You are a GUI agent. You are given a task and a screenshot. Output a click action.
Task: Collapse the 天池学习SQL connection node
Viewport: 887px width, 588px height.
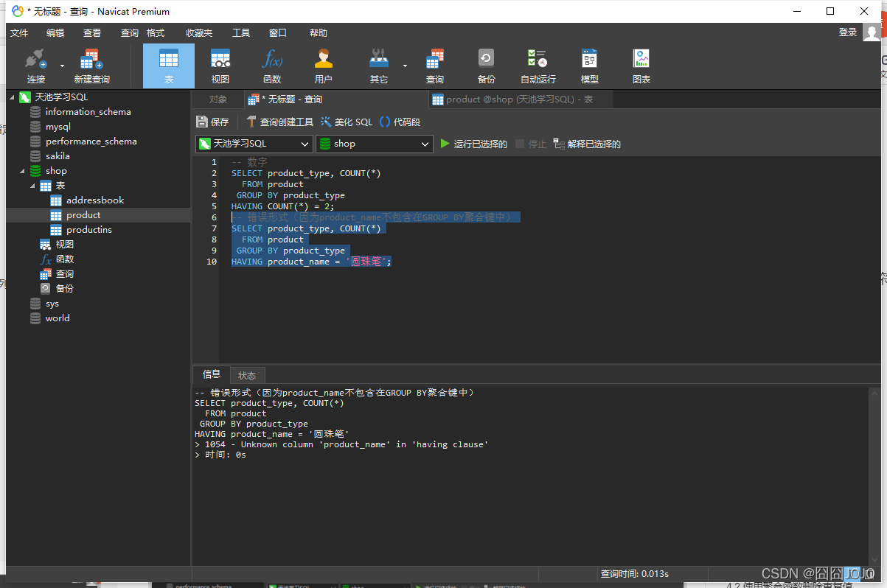pyautogui.click(x=12, y=97)
